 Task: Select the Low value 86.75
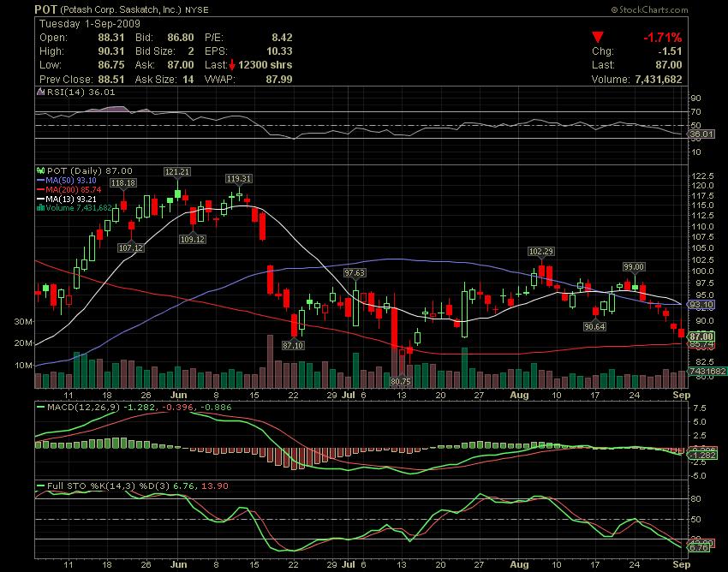(x=111, y=65)
